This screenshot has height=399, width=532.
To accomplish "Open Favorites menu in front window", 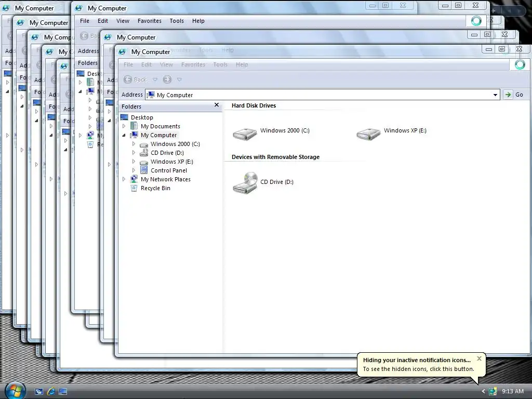I will point(193,64).
